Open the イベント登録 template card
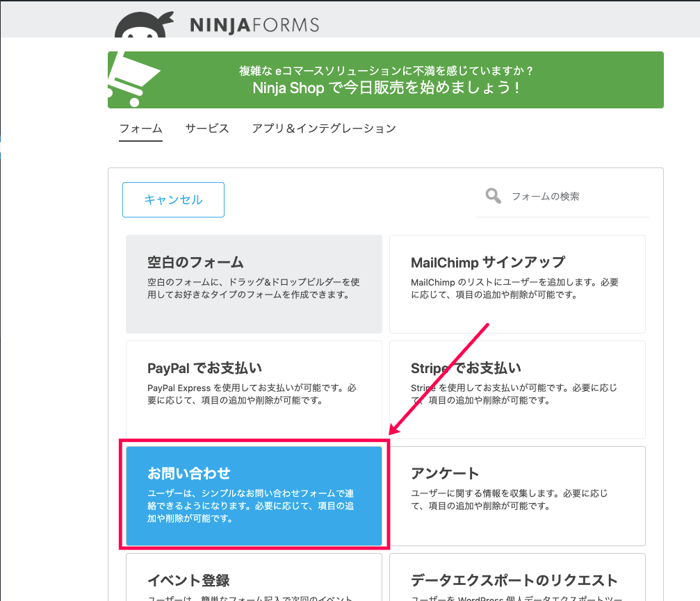 (x=254, y=577)
